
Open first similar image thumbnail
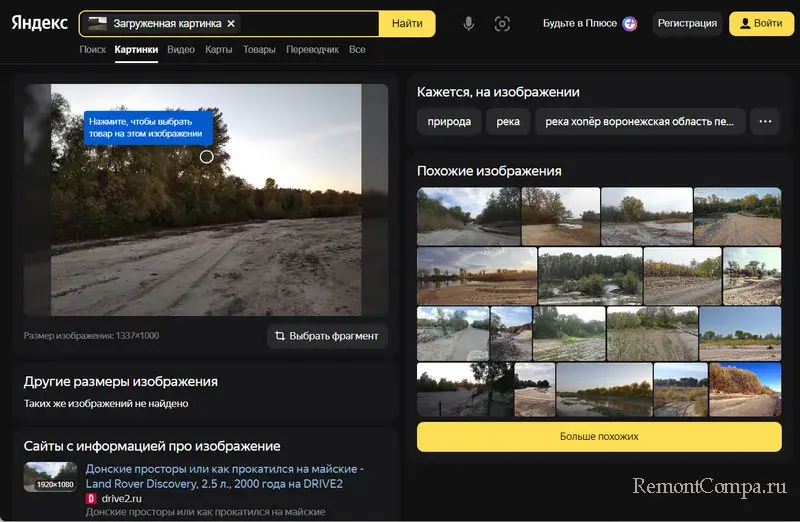[468, 216]
